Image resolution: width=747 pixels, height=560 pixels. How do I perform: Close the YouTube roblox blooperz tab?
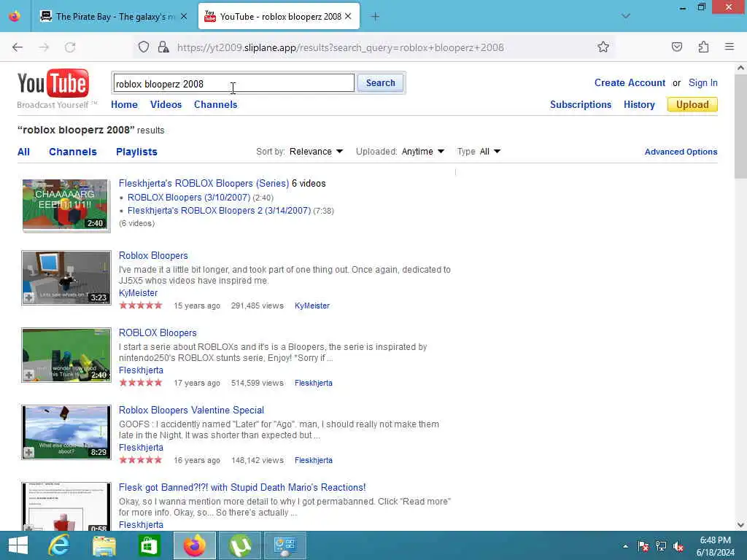[x=348, y=16]
